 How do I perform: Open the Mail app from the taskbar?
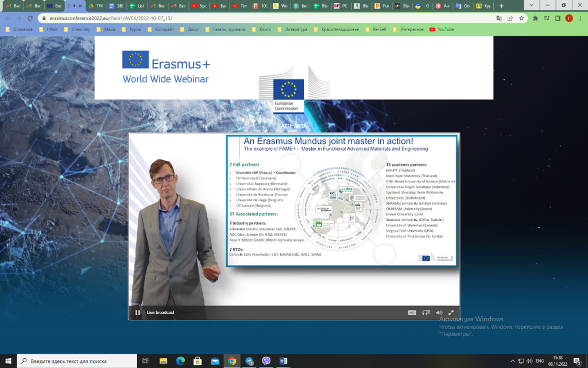point(215,361)
